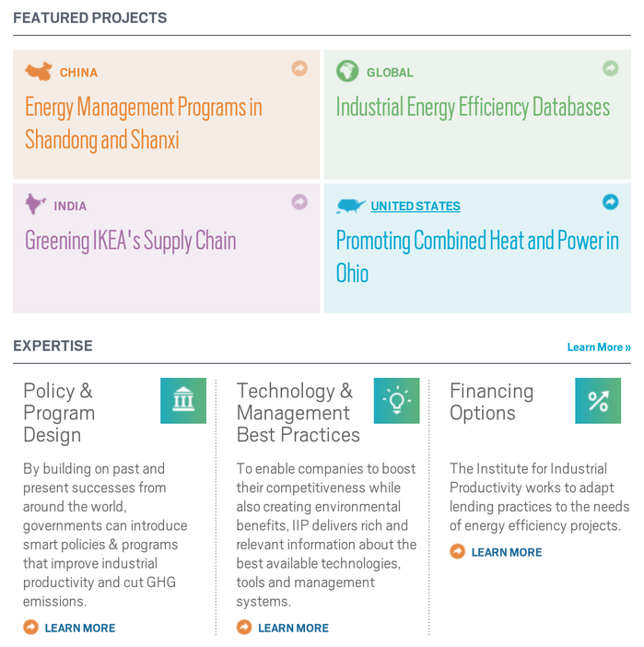The width and height of the screenshot is (644, 647).
Task: Click the China map icon
Action: click(39, 72)
